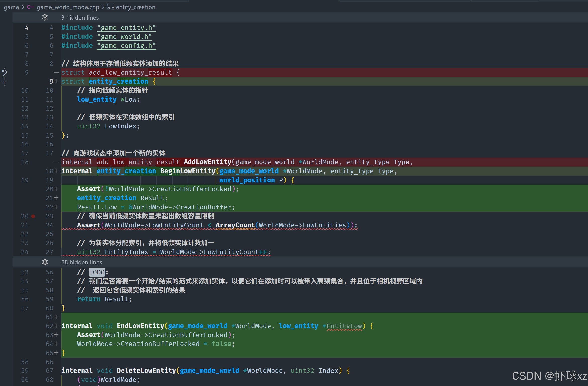Click the BeginLowEntity function name

(x=188, y=171)
